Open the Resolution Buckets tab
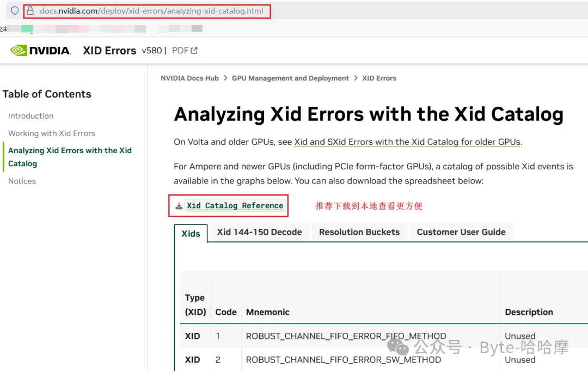This screenshot has width=588, height=371. 359,232
